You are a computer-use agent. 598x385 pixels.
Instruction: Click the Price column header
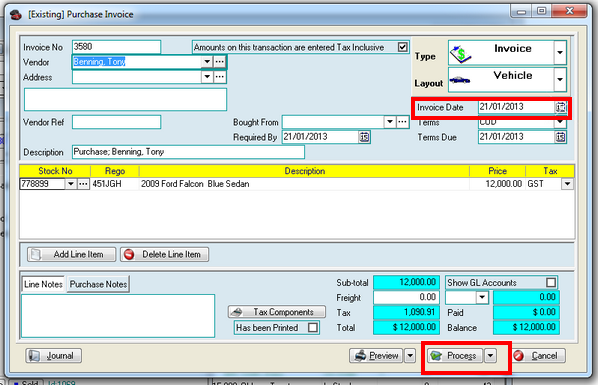click(497, 171)
